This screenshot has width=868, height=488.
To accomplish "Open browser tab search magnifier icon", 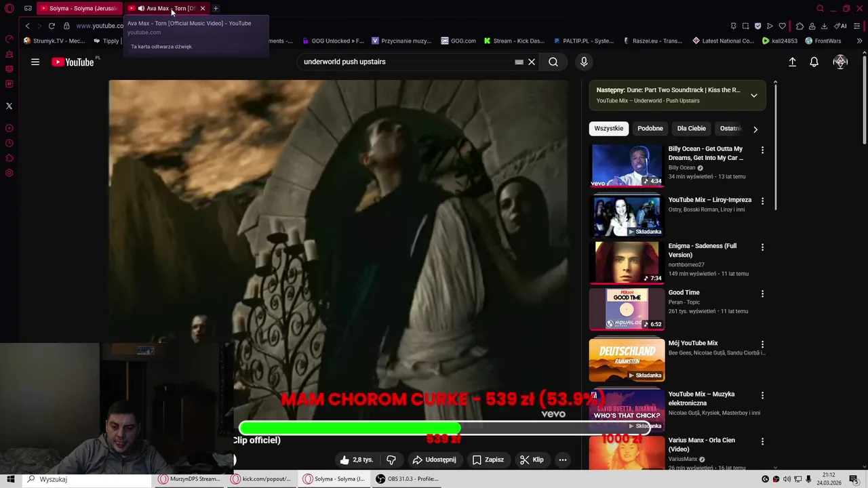I will (x=821, y=8).
